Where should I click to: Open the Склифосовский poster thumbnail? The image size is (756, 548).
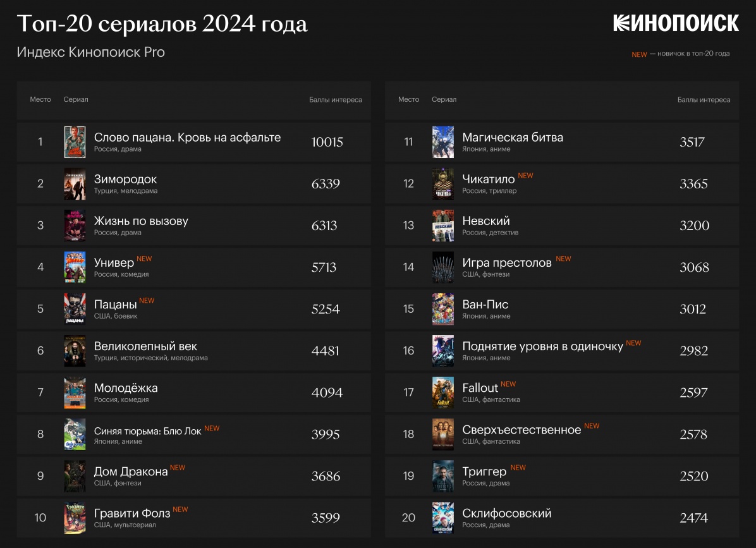pos(443,518)
